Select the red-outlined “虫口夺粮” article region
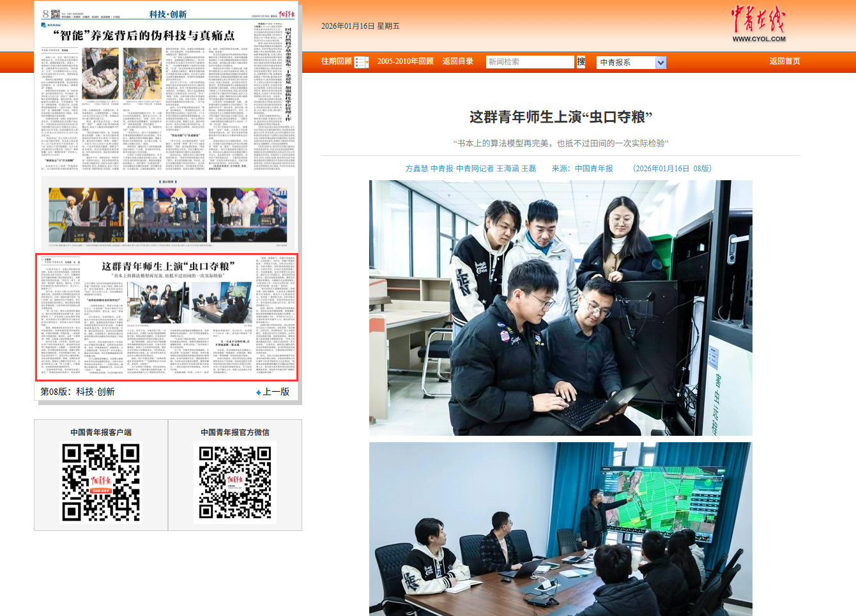This screenshot has height=616, width=856. tap(166, 317)
